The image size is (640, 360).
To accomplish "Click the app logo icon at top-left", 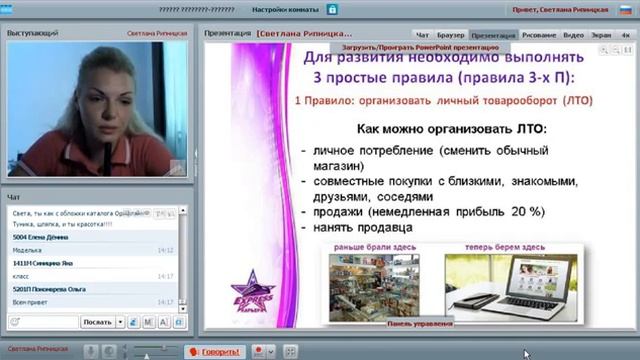I will [6, 9].
